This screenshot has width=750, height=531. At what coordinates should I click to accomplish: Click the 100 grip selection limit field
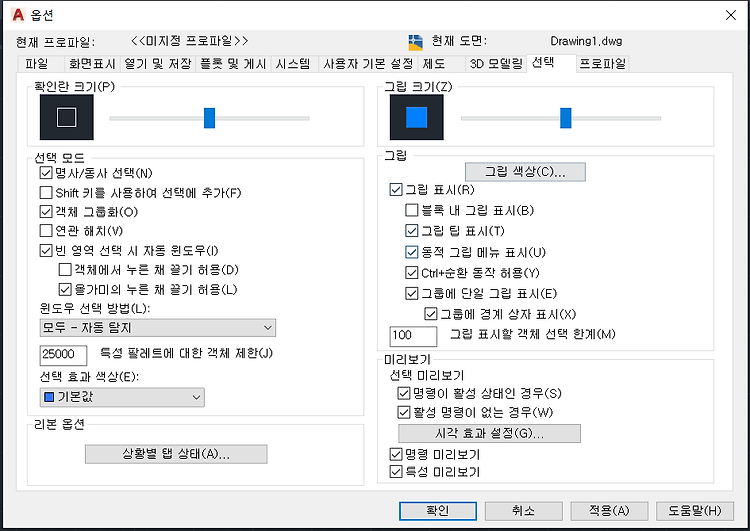pyautogui.click(x=413, y=336)
